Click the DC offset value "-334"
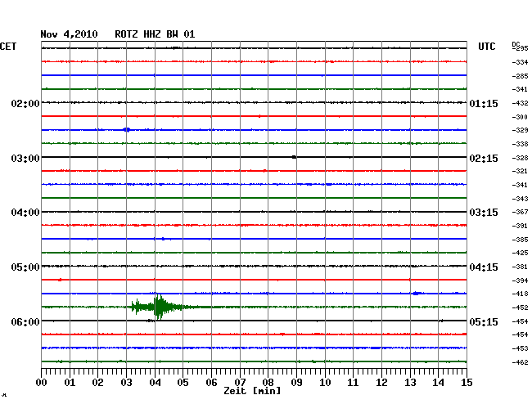Viewport: 532px width, 404px height. [520, 62]
